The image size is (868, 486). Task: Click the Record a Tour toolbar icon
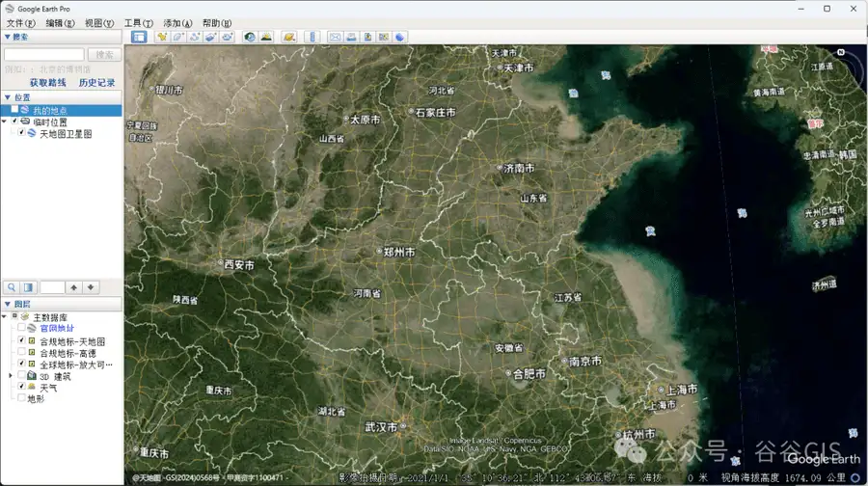pyautogui.click(x=227, y=37)
